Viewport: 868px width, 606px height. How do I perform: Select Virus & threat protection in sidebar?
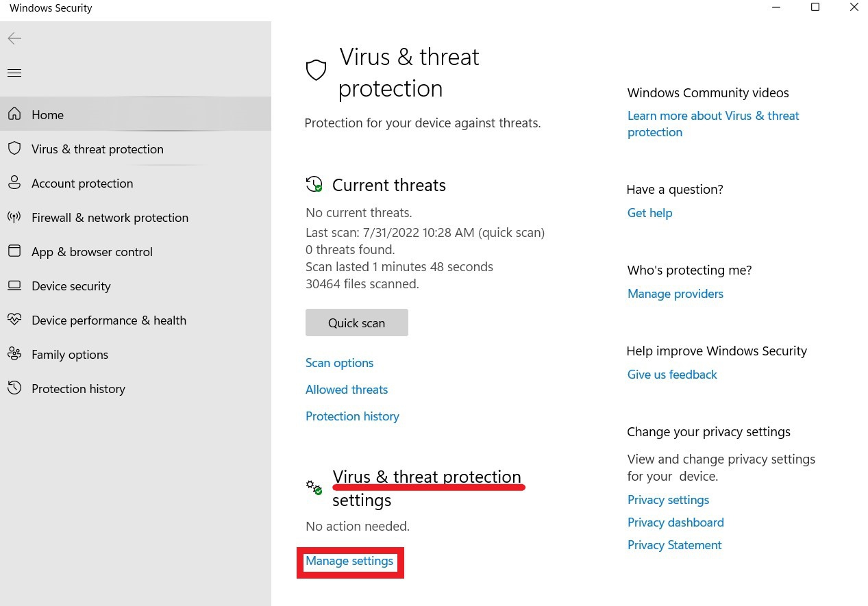pyautogui.click(x=97, y=149)
